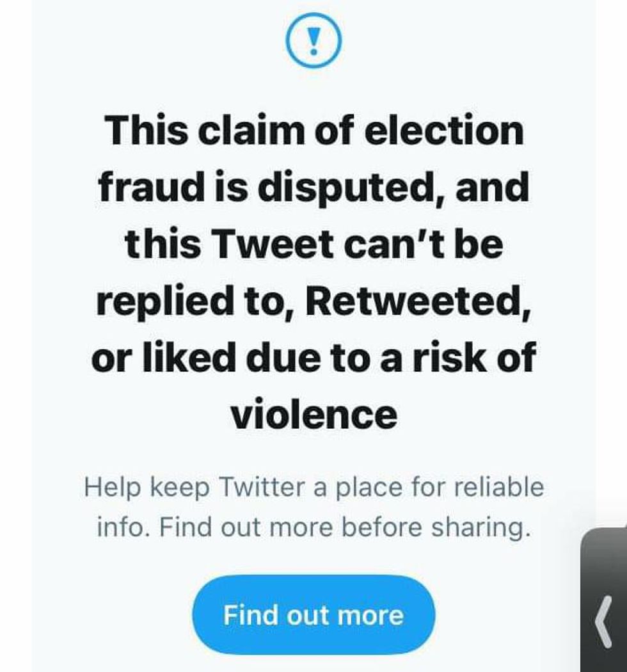
Task: Click the "or liked due to a risk of" line
Action: (313, 357)
